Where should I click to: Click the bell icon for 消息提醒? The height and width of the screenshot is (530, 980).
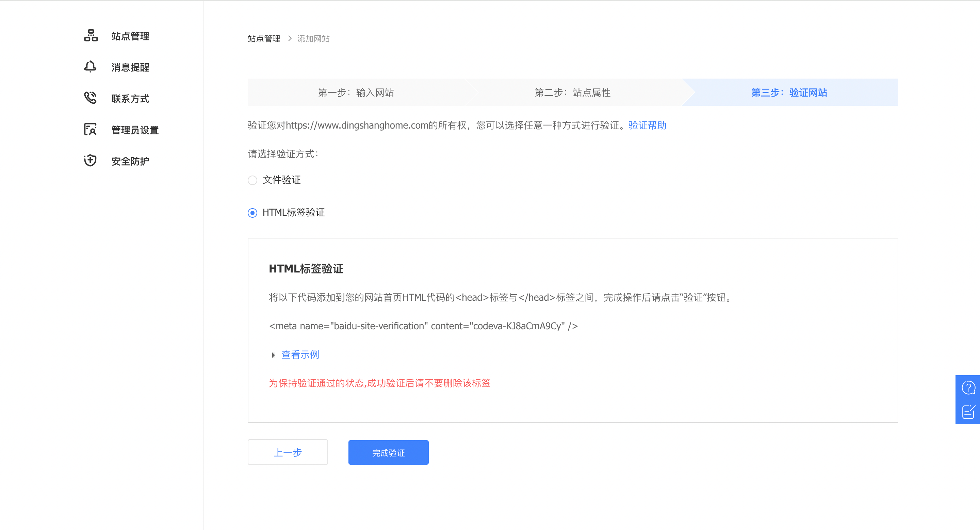click(90, 67)
